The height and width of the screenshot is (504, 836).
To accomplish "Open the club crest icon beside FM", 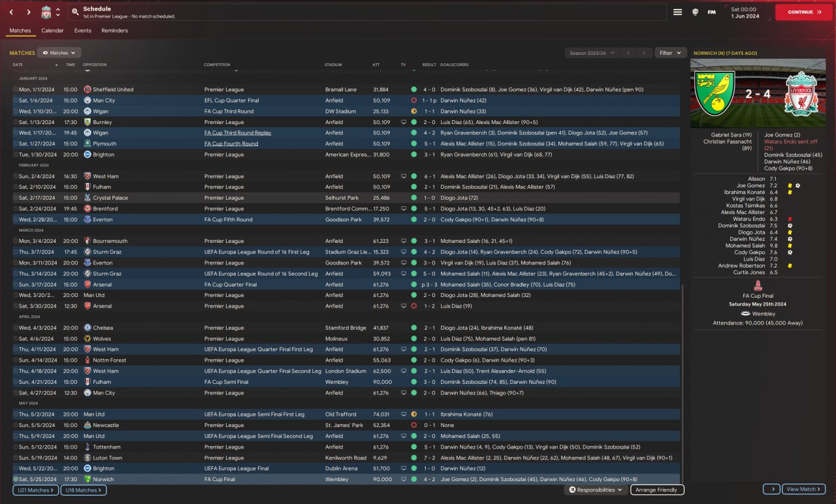I will point(696,12).
